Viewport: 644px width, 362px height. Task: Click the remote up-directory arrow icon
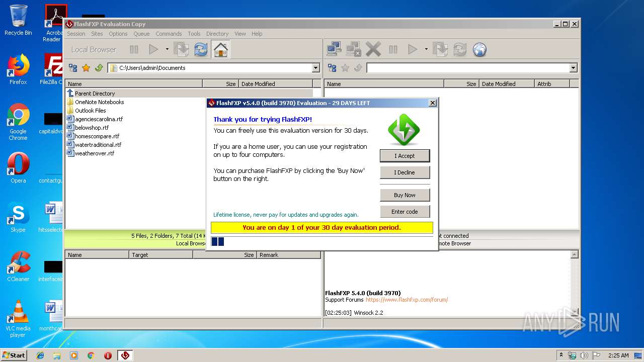click(358, 68)
